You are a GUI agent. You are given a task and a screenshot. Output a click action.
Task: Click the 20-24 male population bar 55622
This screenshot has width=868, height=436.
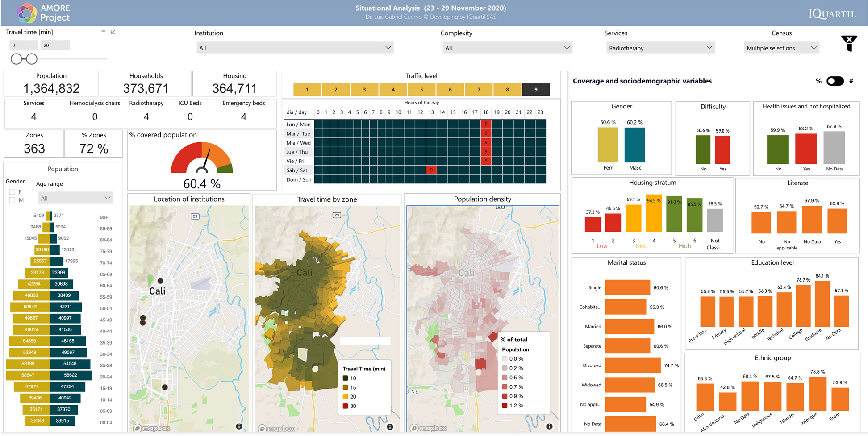71,375
